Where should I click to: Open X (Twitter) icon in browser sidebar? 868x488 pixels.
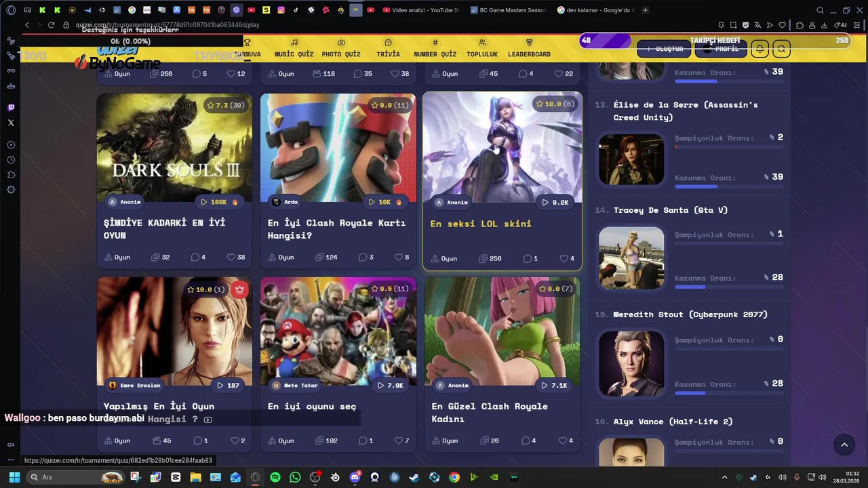(x=11, y=123)
